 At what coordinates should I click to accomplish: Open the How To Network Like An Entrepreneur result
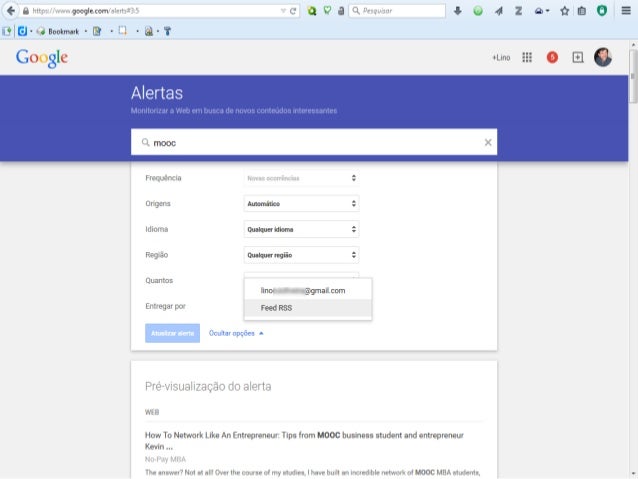tap(304, 441)
